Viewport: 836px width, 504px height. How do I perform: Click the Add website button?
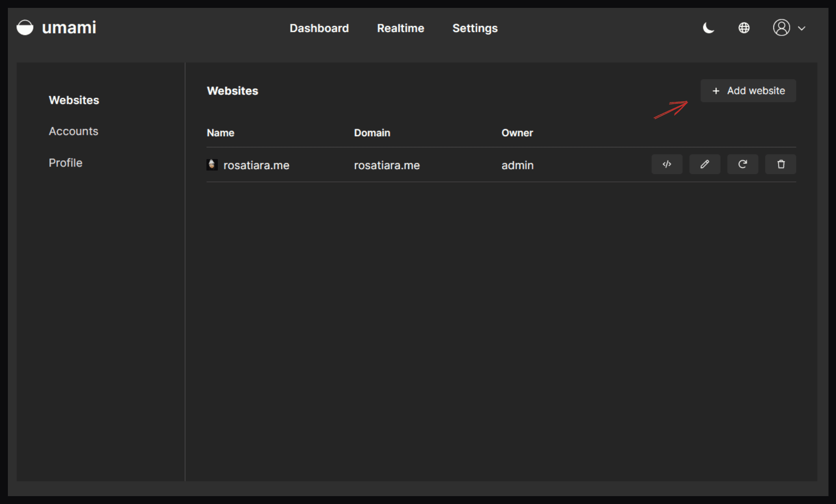tap(748, 91)
